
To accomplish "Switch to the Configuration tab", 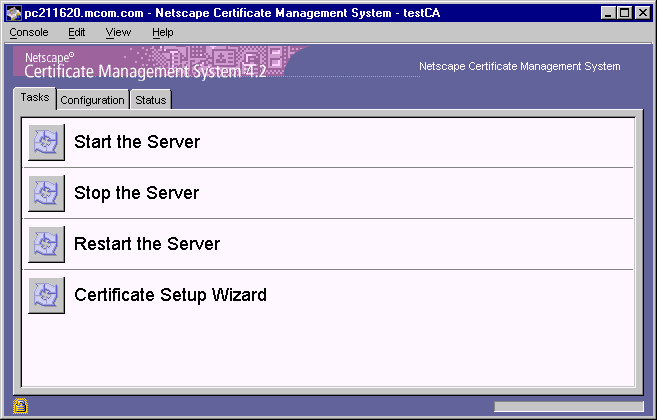I will click(x=93, y=100).
